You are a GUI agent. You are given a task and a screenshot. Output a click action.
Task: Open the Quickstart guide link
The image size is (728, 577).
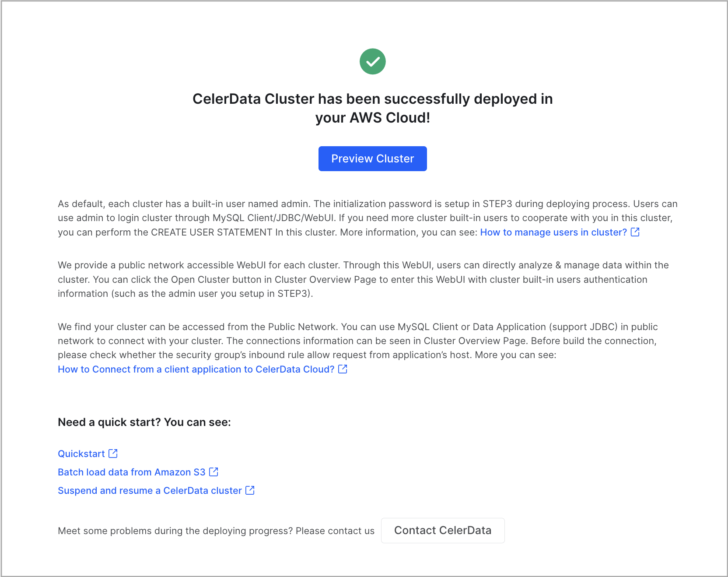81,454
